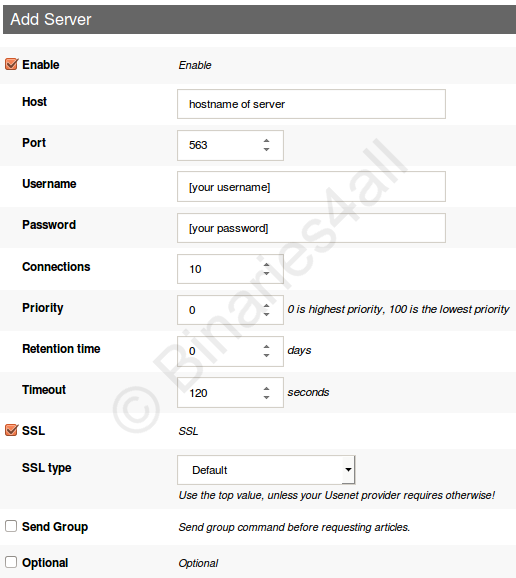
Task: Increment Connections with the up arrow
Action: coord(266,265)
